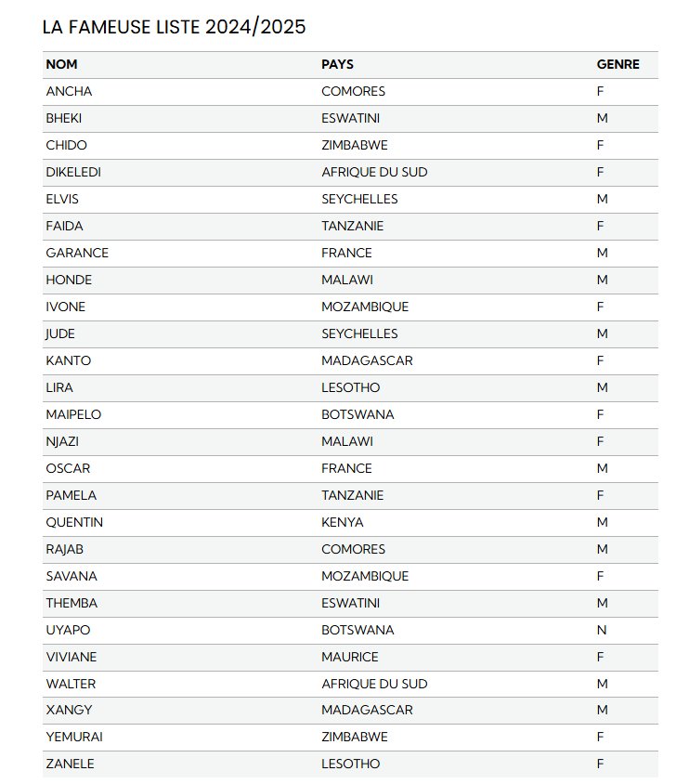Select the name XANGY

click(x=69, y=710)
